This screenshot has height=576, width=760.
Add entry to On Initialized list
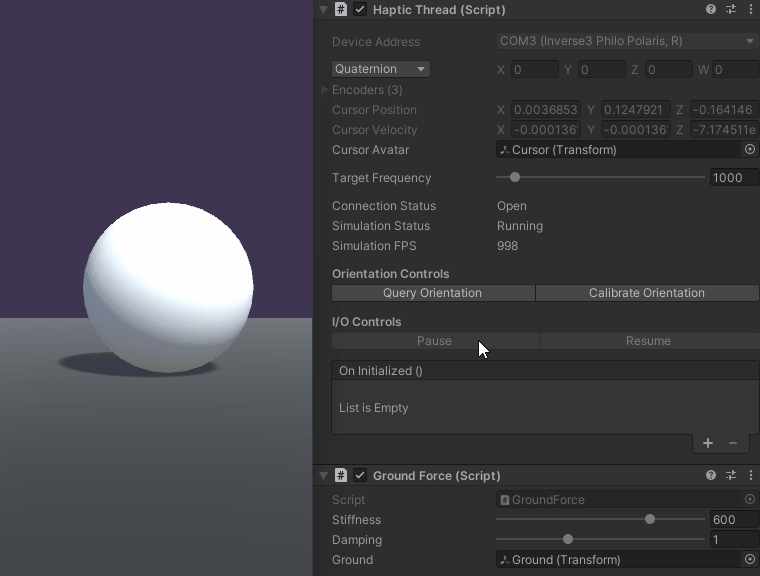click(708, 443)
